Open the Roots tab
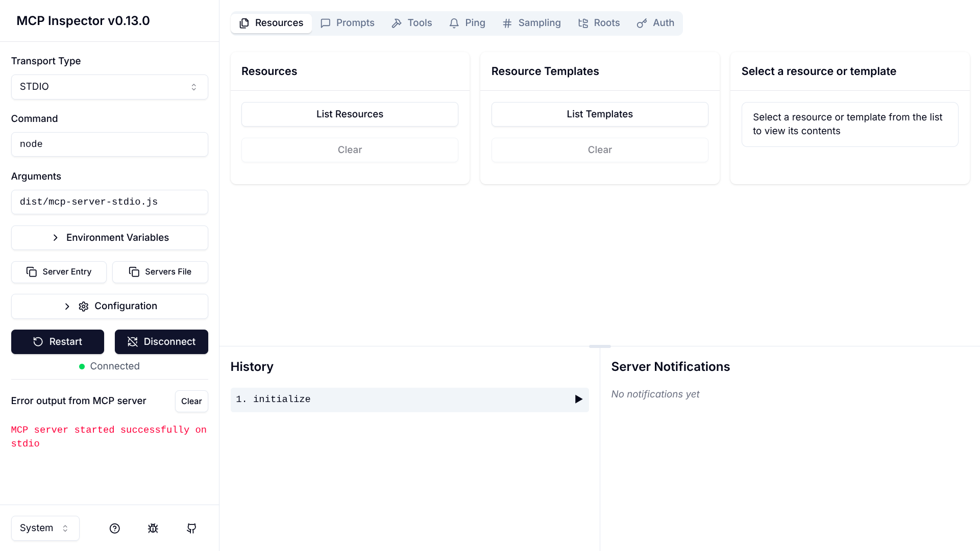Screen dimensions: 980x551 (599, 23)
